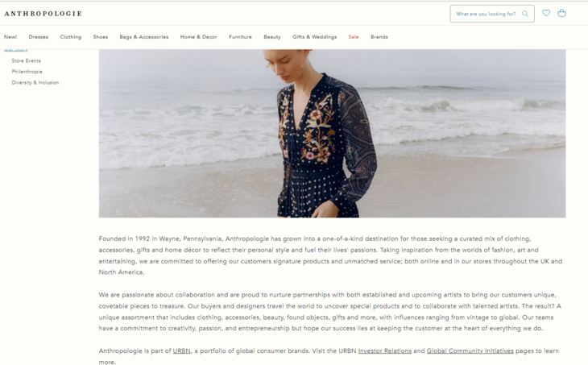The image size is (588, 365).
Task: Follow the Investor Relations link
Action: tap(385, 350)
